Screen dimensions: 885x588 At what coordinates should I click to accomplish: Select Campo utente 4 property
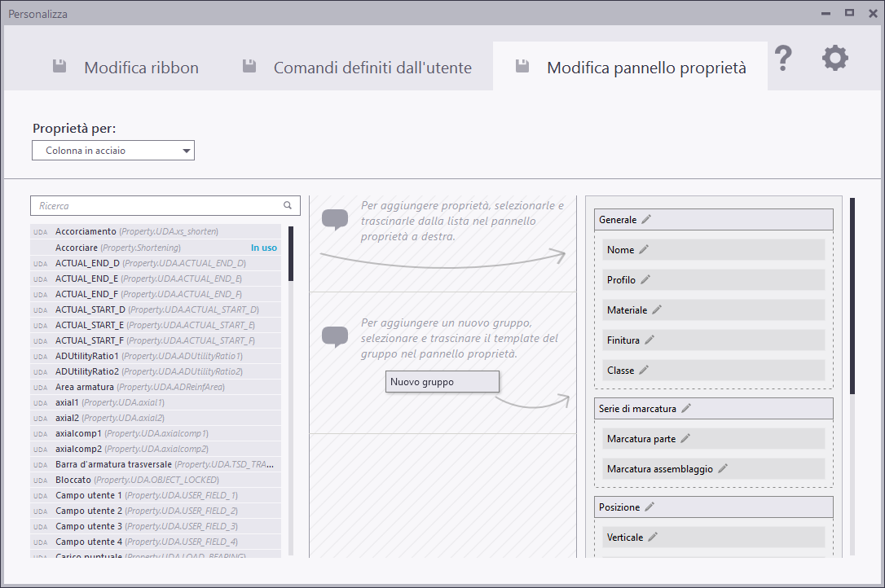(x=155, y=542)
